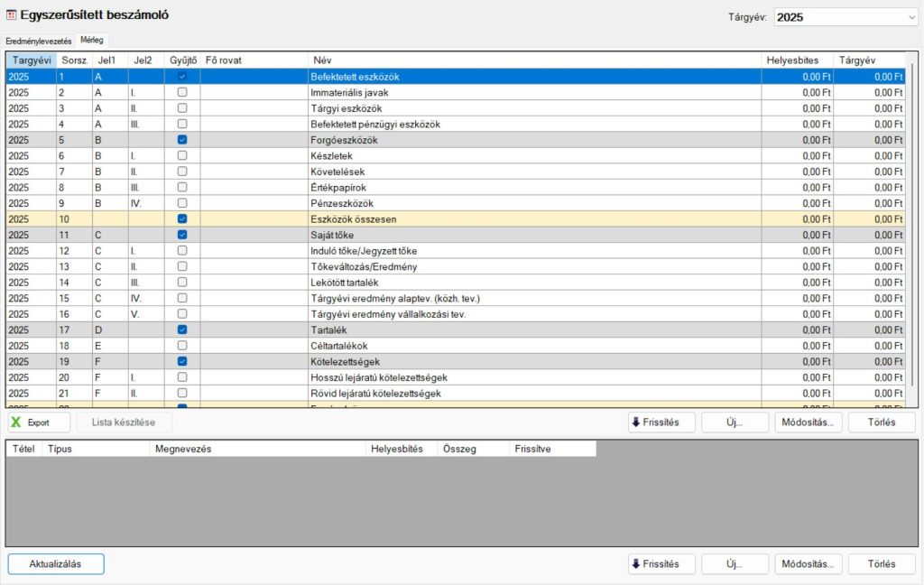
Task: Enable Gyűjtő checkbox for Készletek row
Action: coord(182,156)
